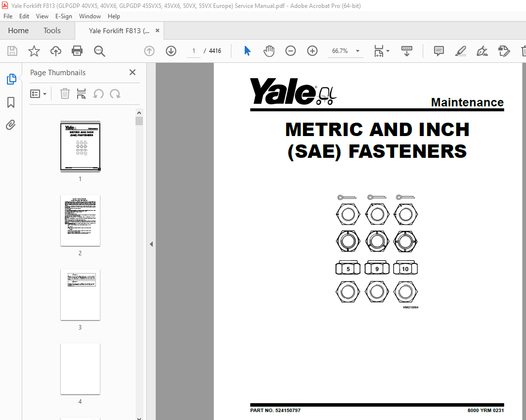Add a comment with the note icon
Screen dimensions: 526x420
[x=439, y=51]
